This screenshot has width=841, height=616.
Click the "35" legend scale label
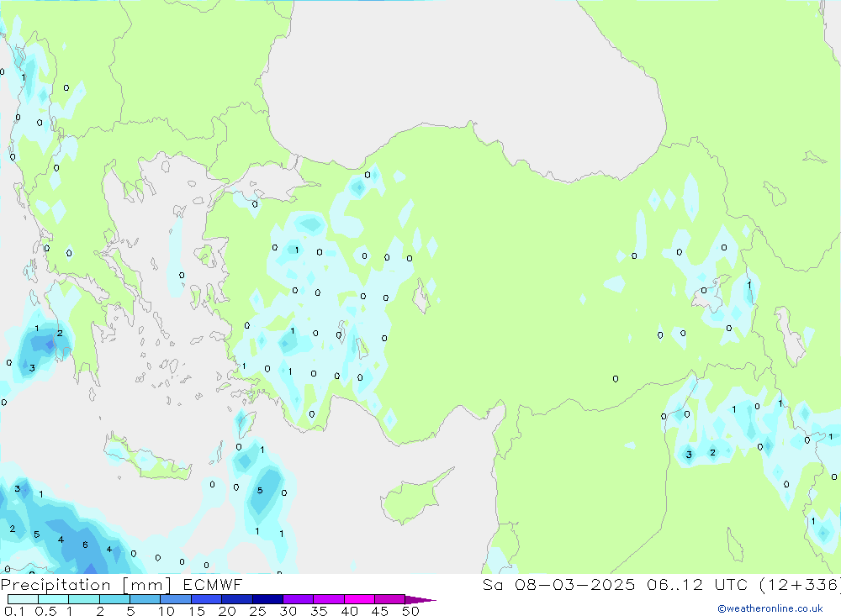[x=319, y=611]
